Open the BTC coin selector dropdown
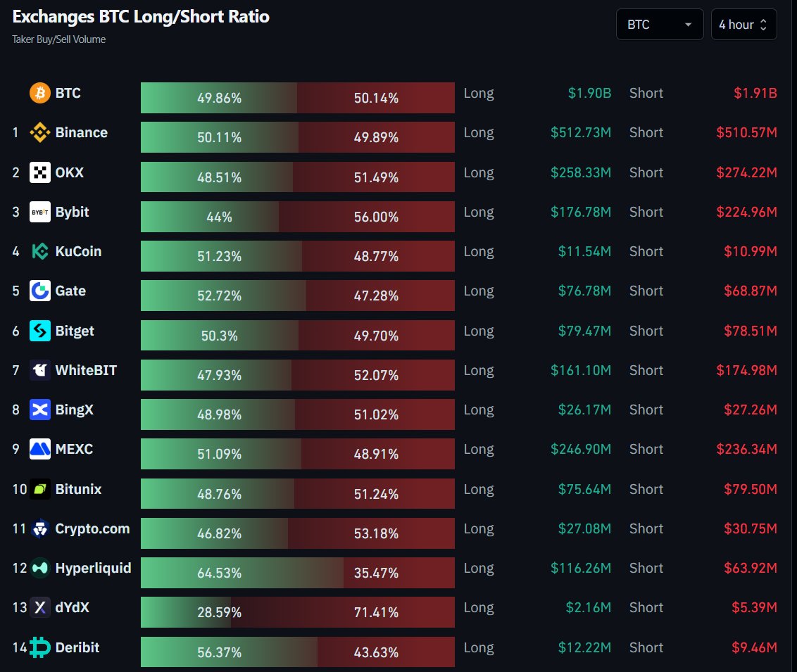Viewport: 797px width, 672px height. point(659,25)
